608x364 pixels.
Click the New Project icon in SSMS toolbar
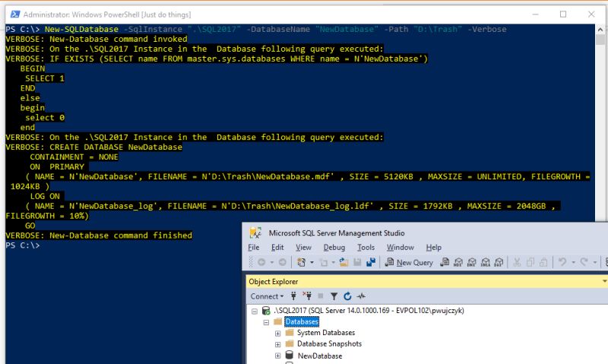point(301,262)
